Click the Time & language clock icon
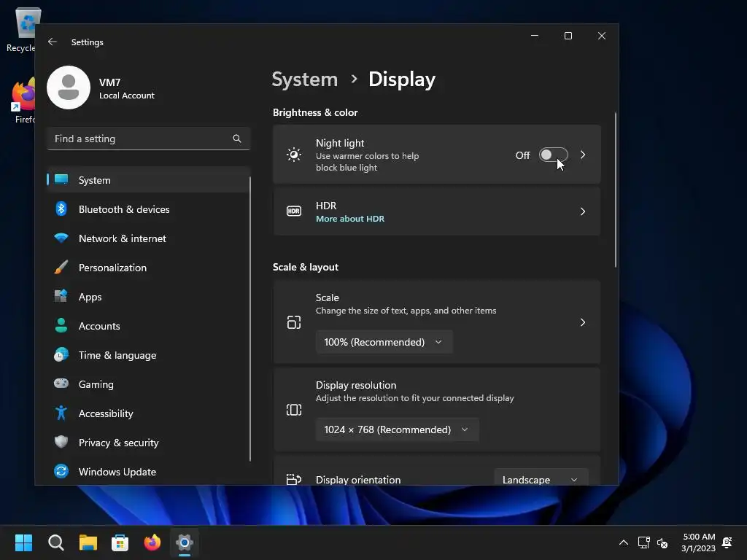Image resolution: width=747 pixels, height=560 pixels. (x=61, y=355)
